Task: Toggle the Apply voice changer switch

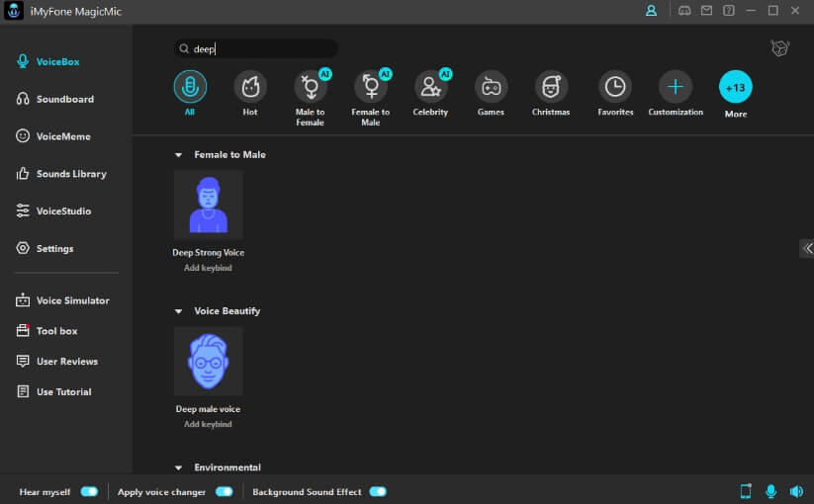Action: click(x=225, y=491)
